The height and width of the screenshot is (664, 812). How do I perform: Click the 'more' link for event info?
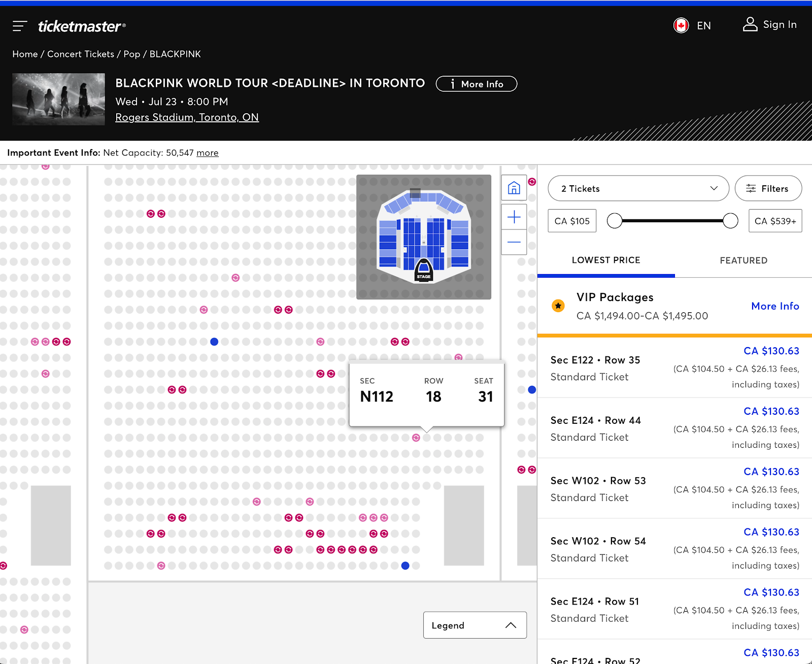tap(208, 153)
